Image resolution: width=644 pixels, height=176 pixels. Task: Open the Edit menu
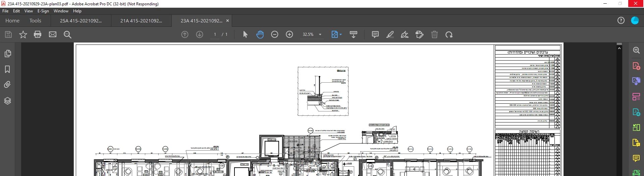[x=16, y=11]
